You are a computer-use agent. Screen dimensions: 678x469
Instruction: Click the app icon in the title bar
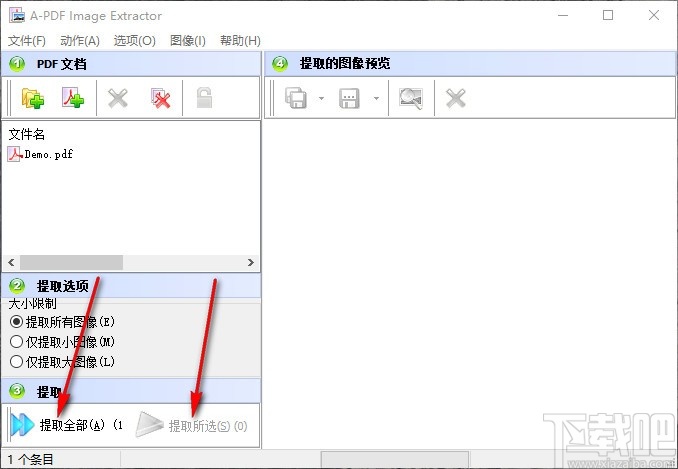pyautogui.click(x=17, y=15)
